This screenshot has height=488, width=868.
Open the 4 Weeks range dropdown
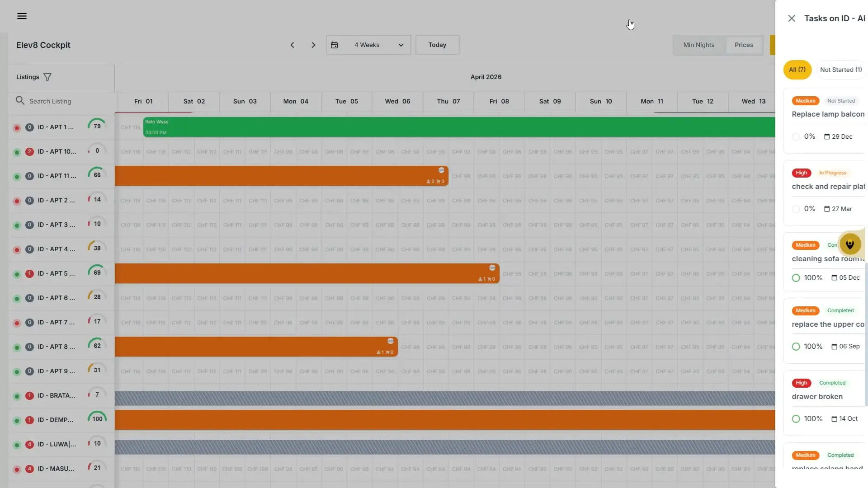point(368,45)
